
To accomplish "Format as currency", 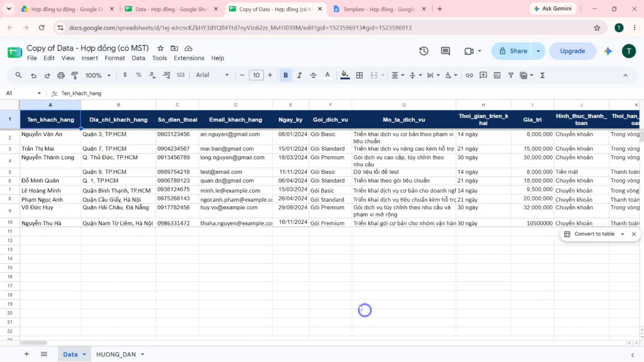I will point(125,75).
